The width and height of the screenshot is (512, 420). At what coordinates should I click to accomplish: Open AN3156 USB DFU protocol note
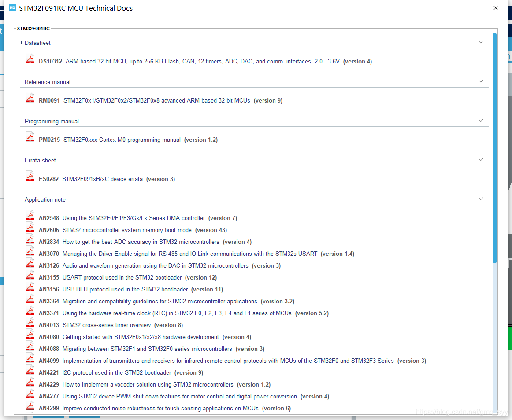(130, 289)
